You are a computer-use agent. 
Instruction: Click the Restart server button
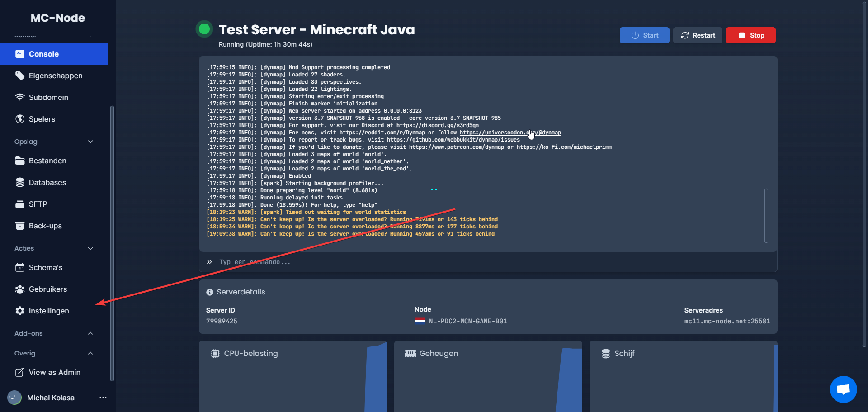point(698,35)
